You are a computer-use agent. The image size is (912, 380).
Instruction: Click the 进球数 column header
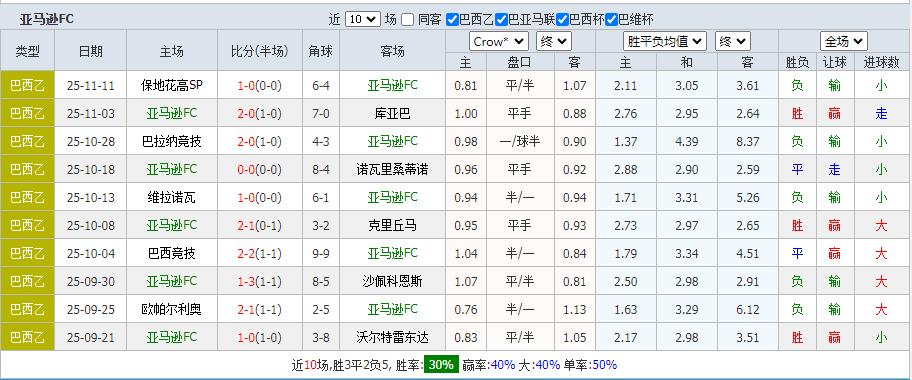[x=882, y=62]
